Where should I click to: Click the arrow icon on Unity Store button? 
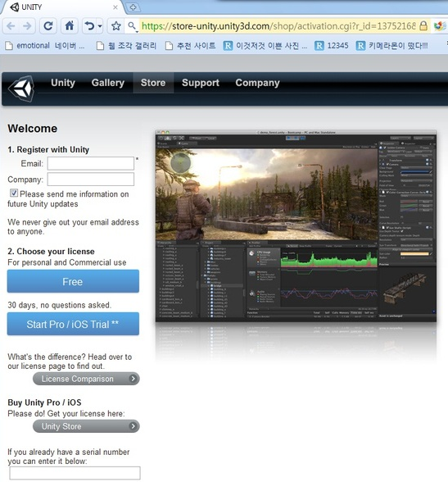(133, 426)
